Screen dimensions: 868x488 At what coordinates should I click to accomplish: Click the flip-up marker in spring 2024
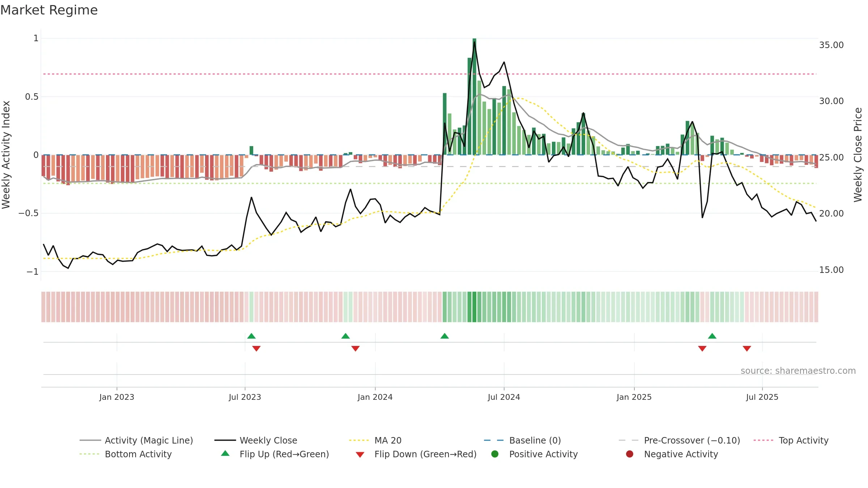pyautogui.click(x=445, y=336)
